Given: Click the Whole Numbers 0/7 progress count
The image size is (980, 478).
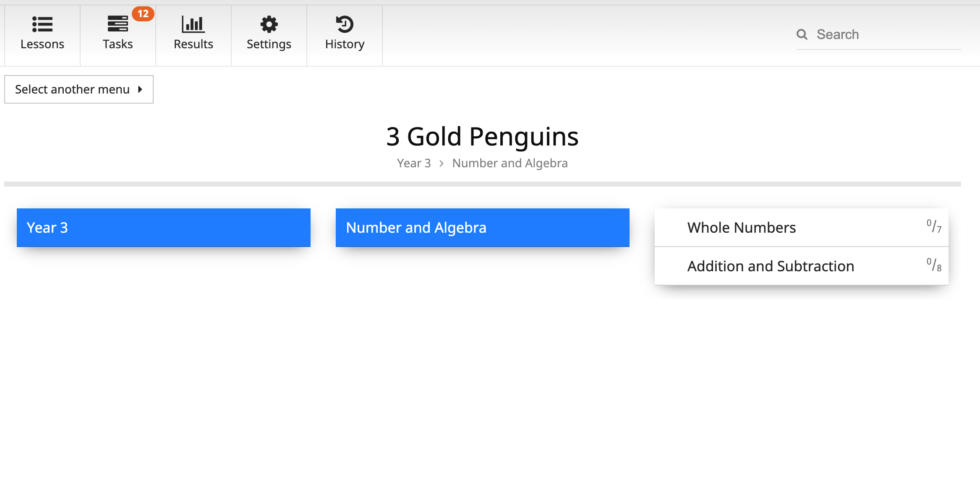Looking at the screenshot, I should pyautogui.click(x=934, y=226).
